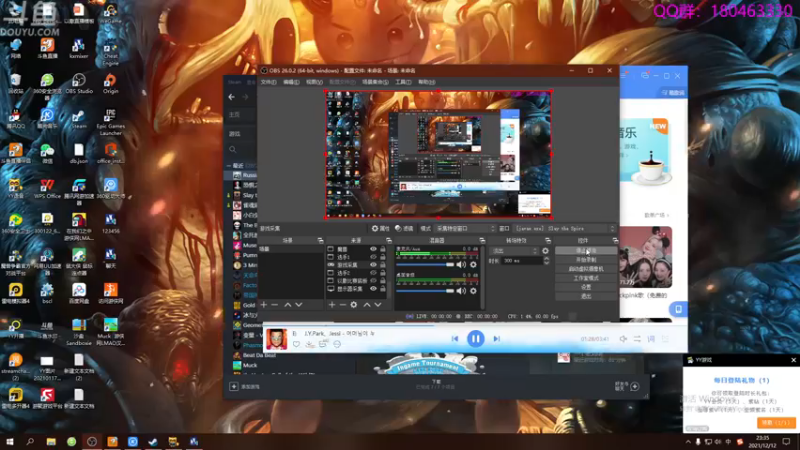Open 工具(T) menu in OBS
This screenshot has height=450, width=800.
[403, 82]
